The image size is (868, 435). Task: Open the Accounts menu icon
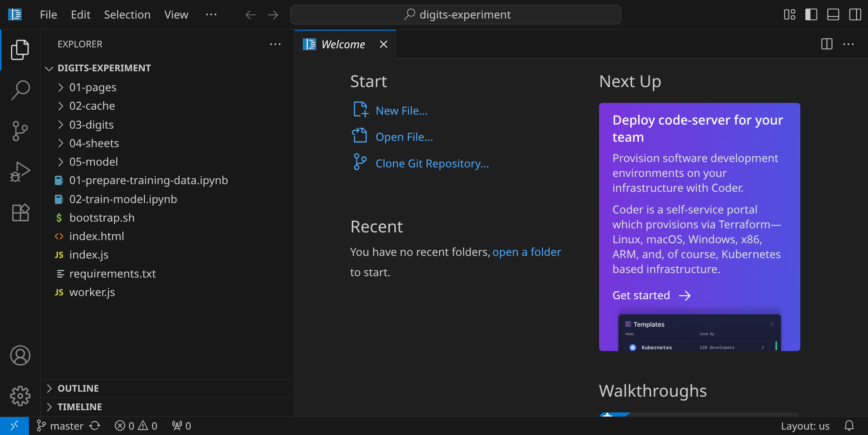coord(20,356)
